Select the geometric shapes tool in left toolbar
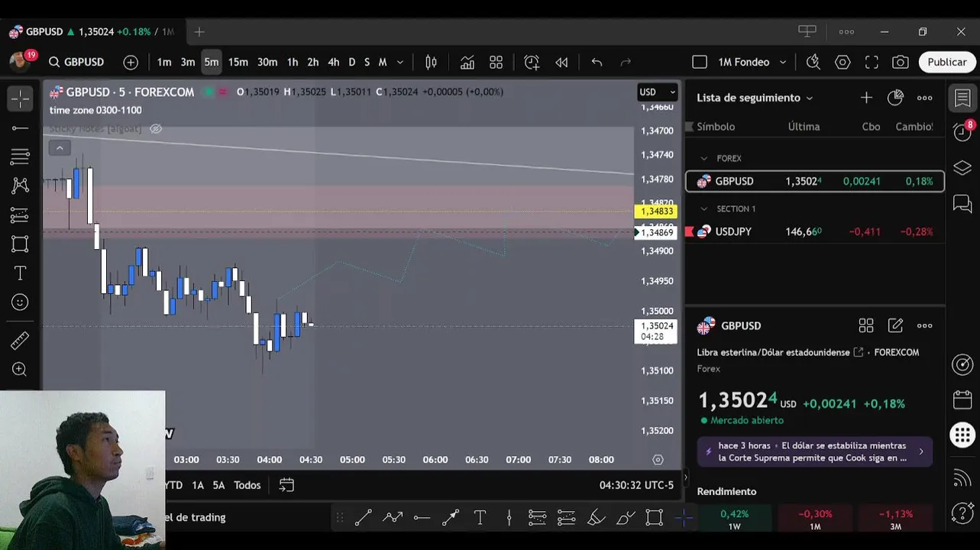 click(20, 244)
